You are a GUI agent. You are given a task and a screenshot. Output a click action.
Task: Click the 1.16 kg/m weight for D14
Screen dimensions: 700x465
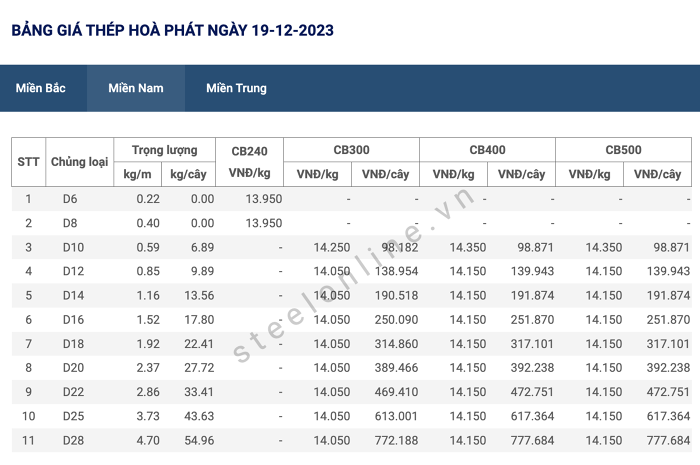point(148,295)
